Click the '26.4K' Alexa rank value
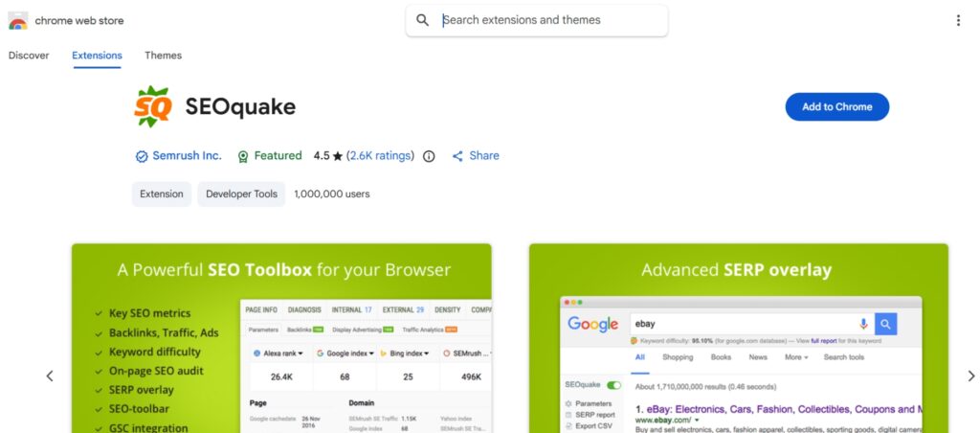The width and height of the screenshot is (980, 433). point(280,377)
